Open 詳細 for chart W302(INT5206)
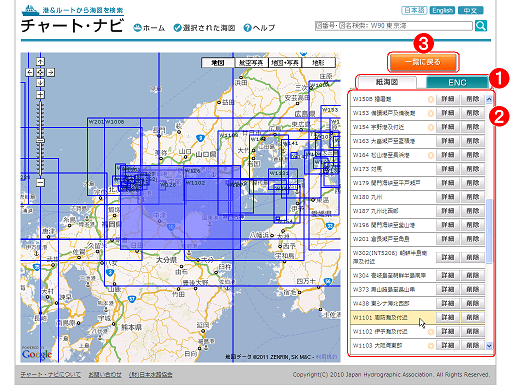The image size is (512, 386). tap(448, 257)
